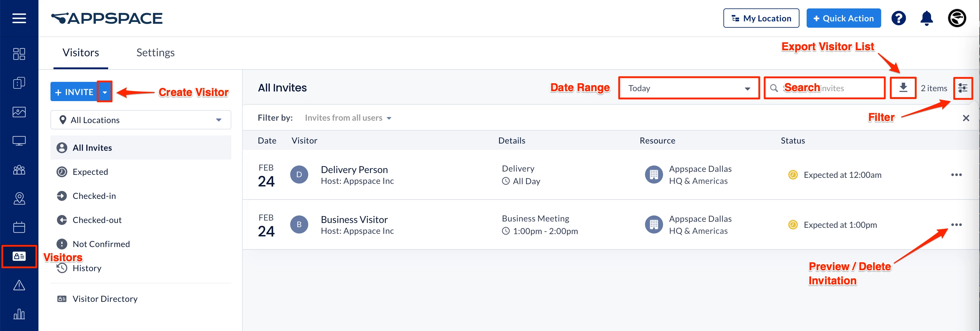Click the Visitors ID card sidebar icon
The height and width of the screenshot is (331, 980).
click(19, 256)
